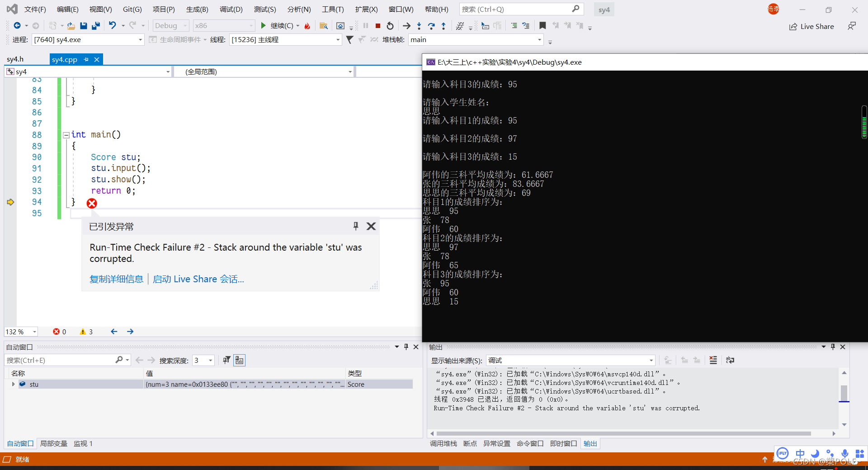Switch to the 调用堆栈 tab
The width and height of the screenshot is (868, 470).
(x=443, y=443)
